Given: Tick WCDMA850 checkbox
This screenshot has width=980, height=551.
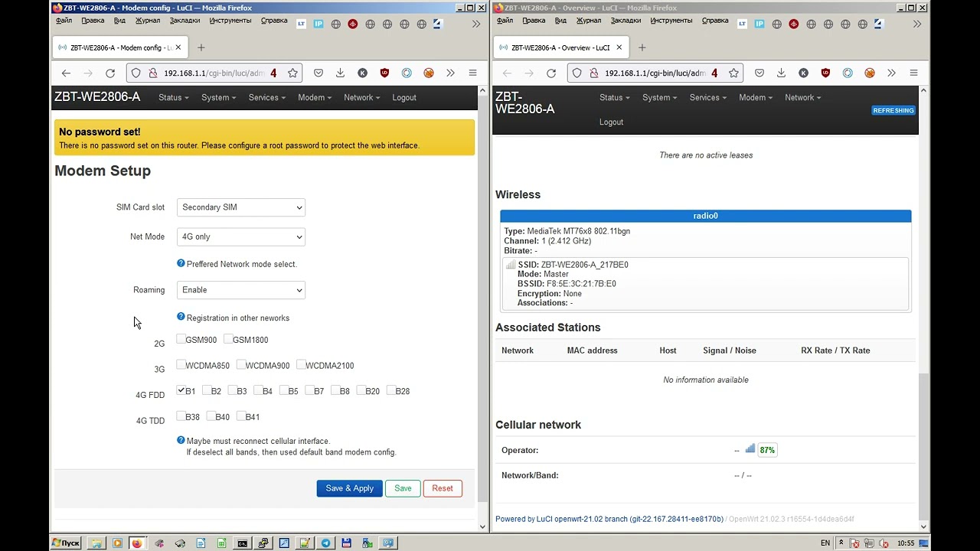Looking at the screenshot, I should 181,365.
